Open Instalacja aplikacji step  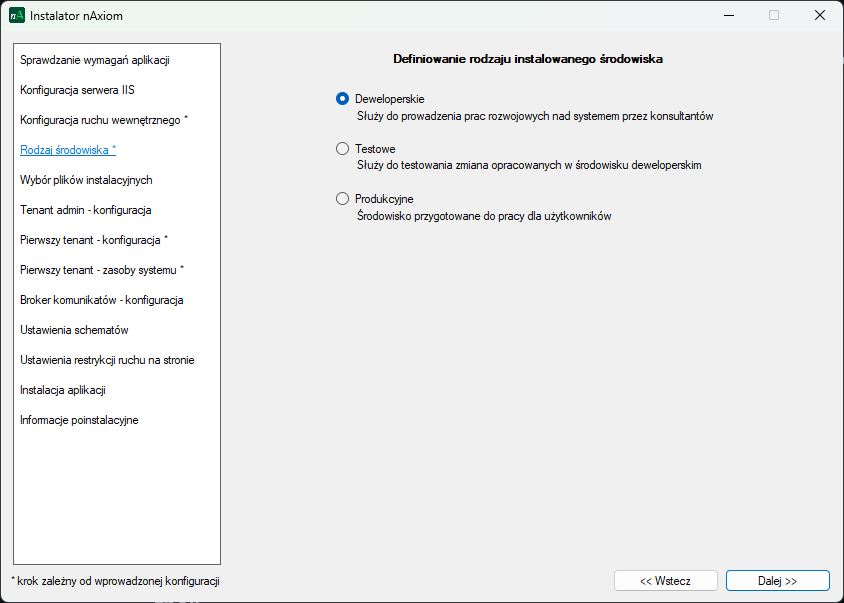63,390
